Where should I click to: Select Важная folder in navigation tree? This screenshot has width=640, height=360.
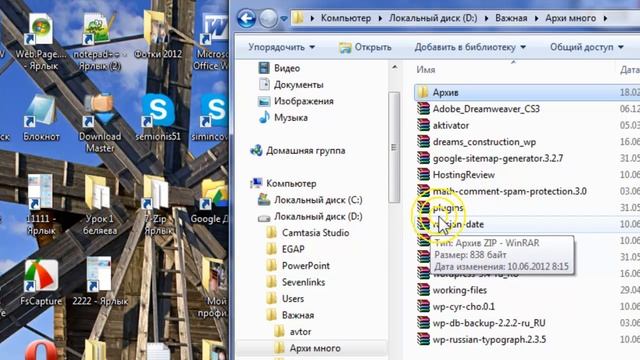290,315
